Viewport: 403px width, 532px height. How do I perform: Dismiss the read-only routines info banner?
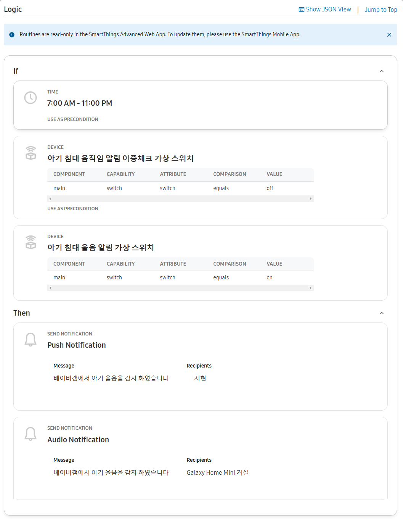tap(389, 35)
